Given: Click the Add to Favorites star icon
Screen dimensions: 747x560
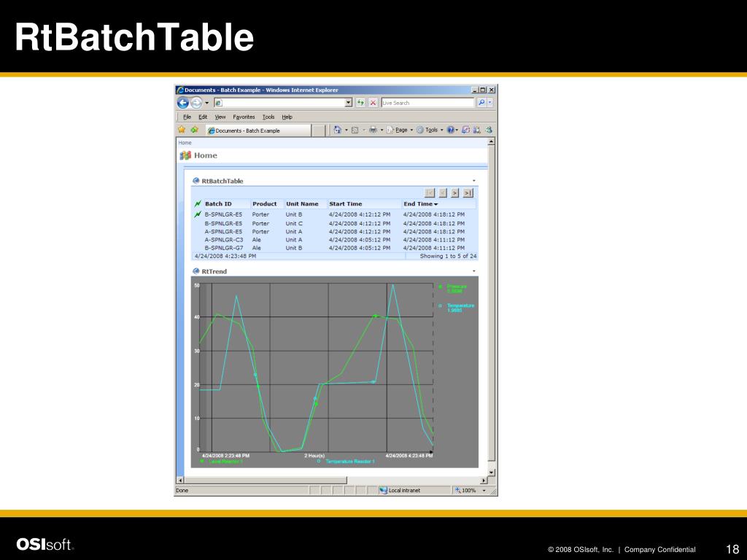Looking at the screenshot, I should [194, 130].
